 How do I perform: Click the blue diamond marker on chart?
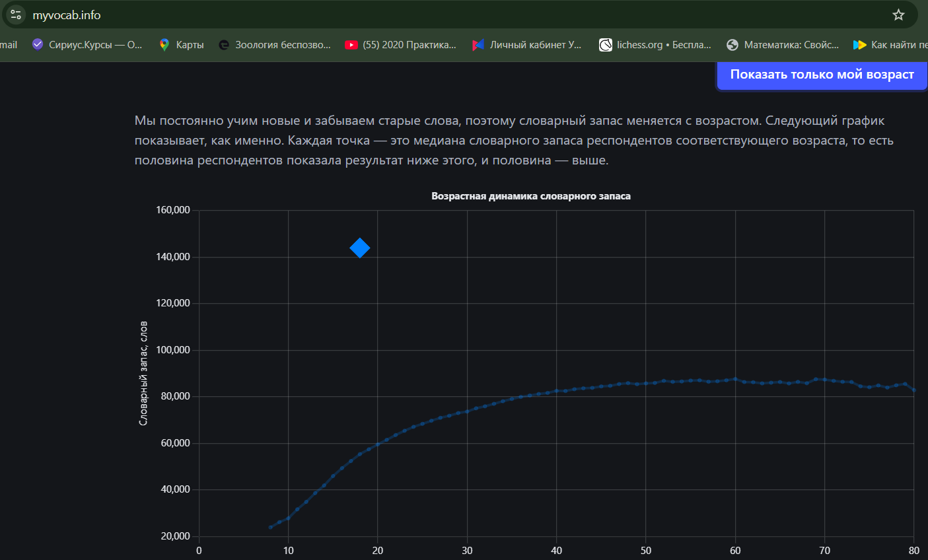[360, 248]
